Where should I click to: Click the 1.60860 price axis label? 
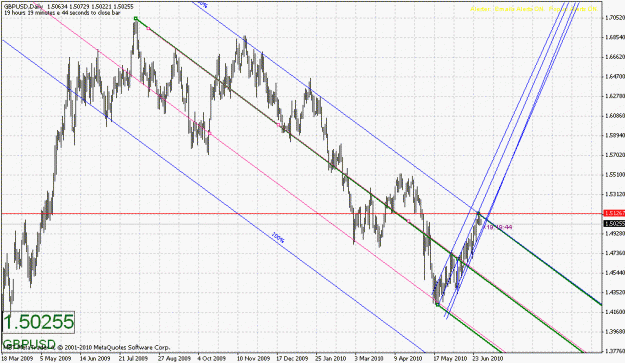[615, 116]
